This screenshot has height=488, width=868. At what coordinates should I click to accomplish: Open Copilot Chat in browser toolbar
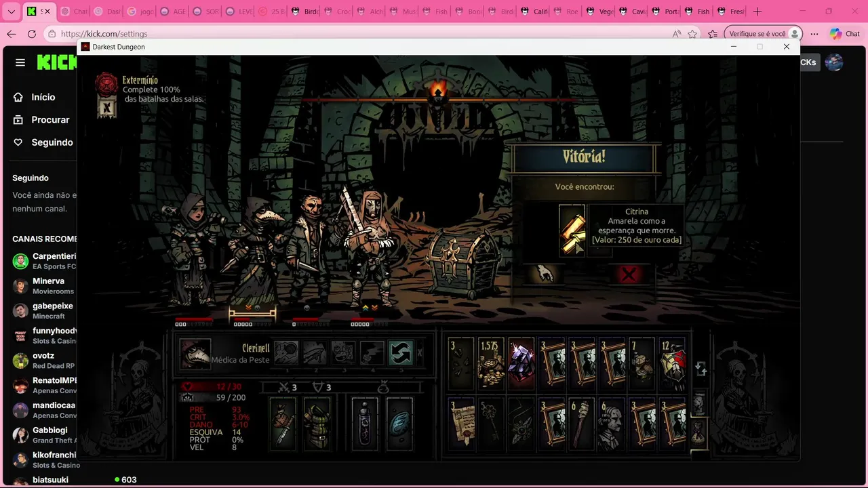845,34
